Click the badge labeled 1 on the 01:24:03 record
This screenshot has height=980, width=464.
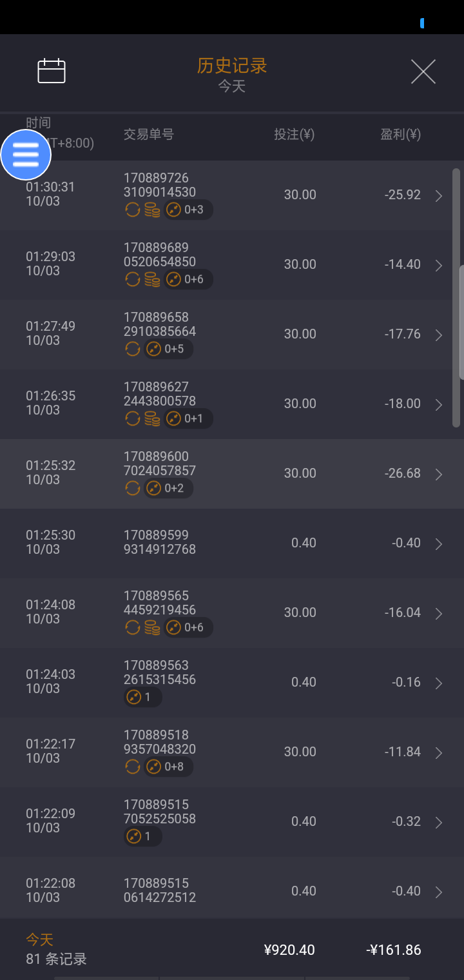click(142, 697)
